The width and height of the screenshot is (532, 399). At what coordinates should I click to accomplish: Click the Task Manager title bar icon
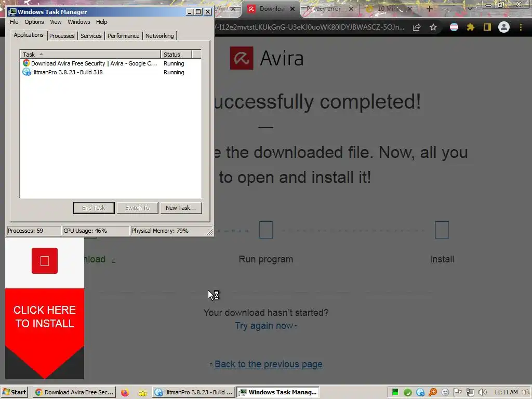(x=12, y=12)
